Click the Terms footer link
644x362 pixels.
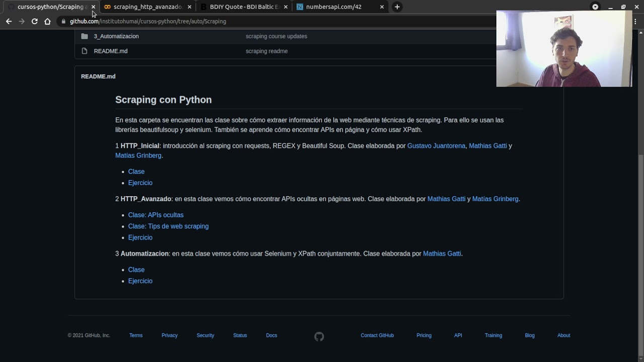coord(136,335)
